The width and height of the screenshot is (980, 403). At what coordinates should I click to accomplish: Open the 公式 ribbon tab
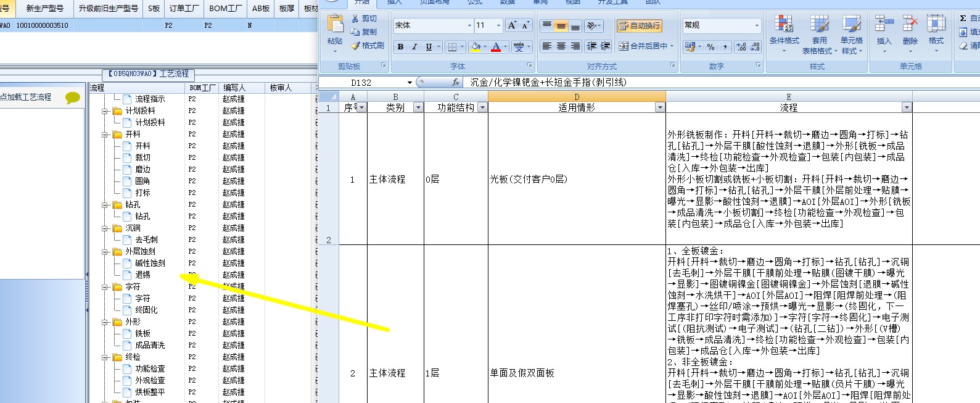pos(475,2)
